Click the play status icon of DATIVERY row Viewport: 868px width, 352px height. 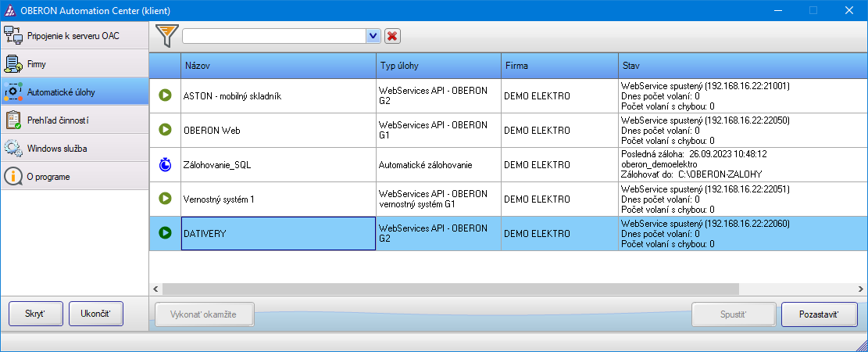pyautogui.click(x=165, y=233)
